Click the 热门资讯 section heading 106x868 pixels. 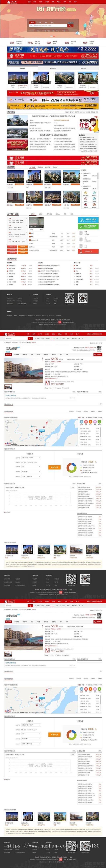point(11,112)
